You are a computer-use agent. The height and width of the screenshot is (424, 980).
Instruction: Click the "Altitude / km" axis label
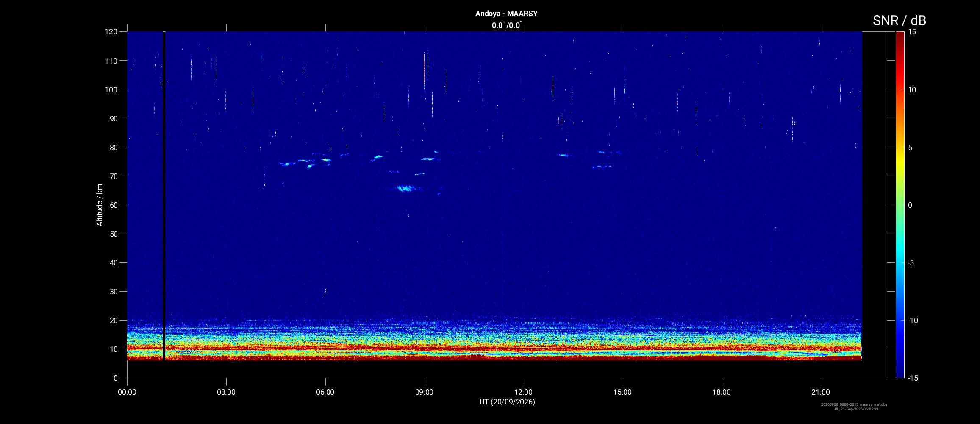pos(100,205)
